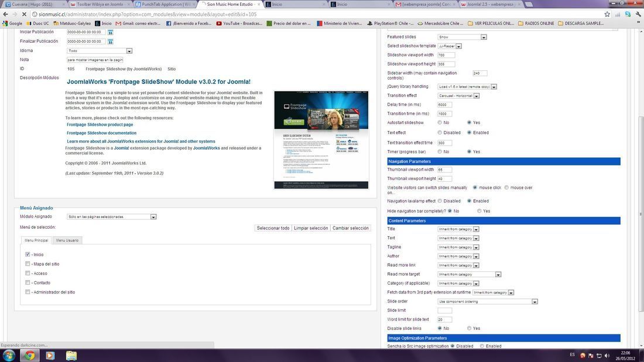Launch the media player from the taskbar
Viewport: 644px width, 362px height.
coord(50,356)
